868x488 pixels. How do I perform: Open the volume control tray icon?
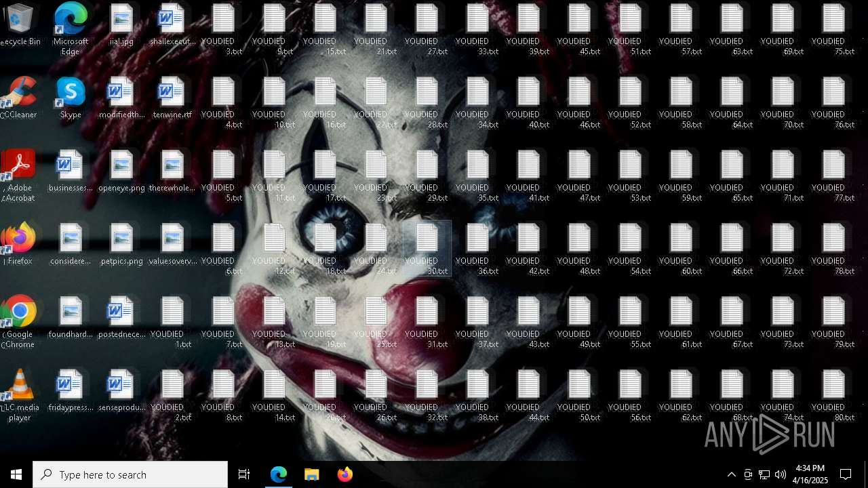pyautogui.click(x=781, y=474)
